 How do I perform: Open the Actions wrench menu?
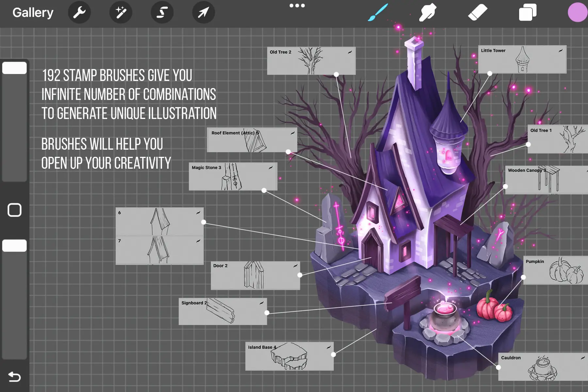point(79,12)
